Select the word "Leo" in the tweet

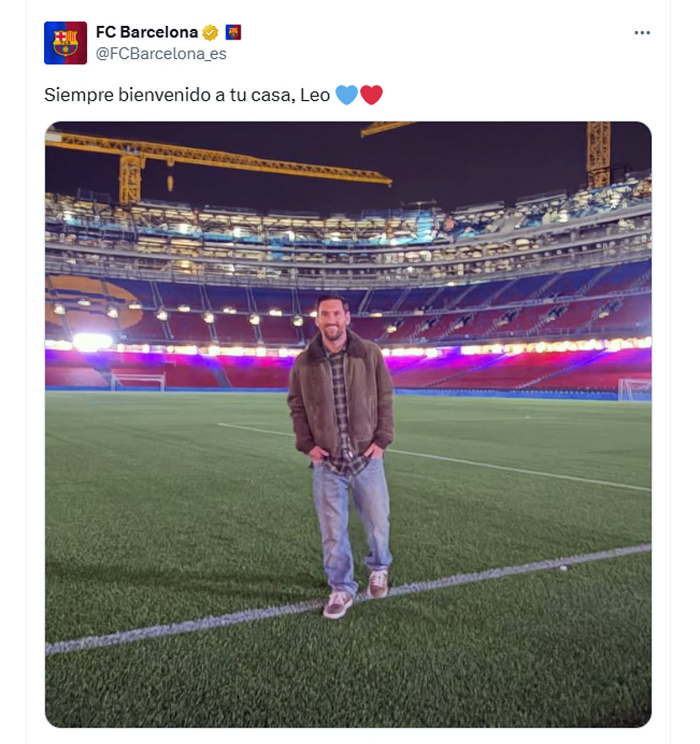pyautogui.click(x=315, y=95)
